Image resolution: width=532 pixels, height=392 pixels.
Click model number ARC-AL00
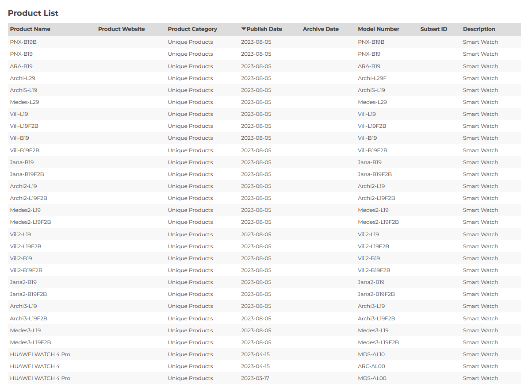pos(371,366)
